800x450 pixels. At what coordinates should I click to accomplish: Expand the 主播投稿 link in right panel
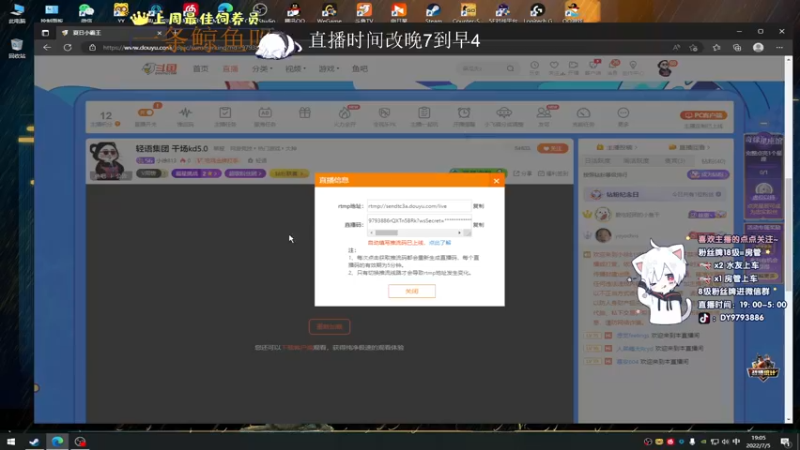[x=619, y=147]
